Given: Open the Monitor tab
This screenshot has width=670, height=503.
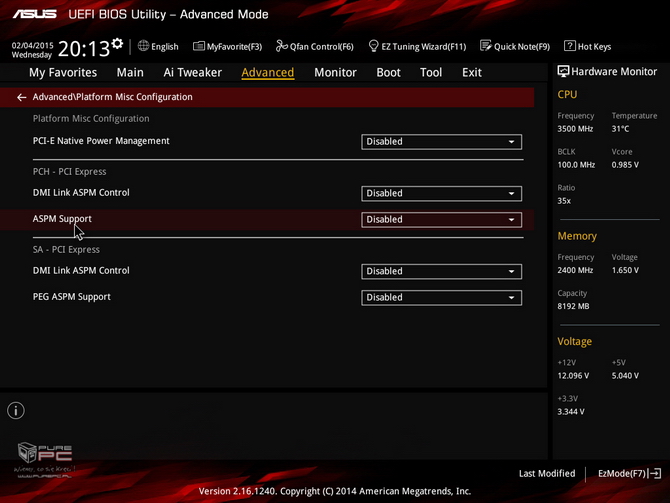Looking at the screenshot, I should tap(335, 72).
